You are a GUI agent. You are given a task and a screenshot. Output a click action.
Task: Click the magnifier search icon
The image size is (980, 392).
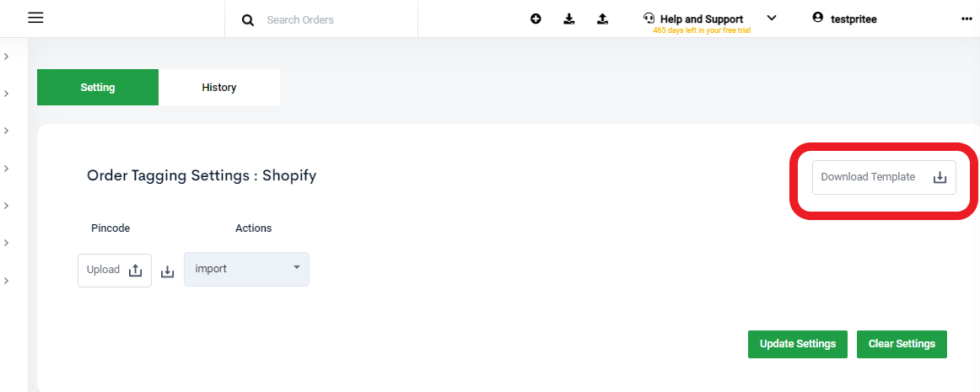coord(248,20)
